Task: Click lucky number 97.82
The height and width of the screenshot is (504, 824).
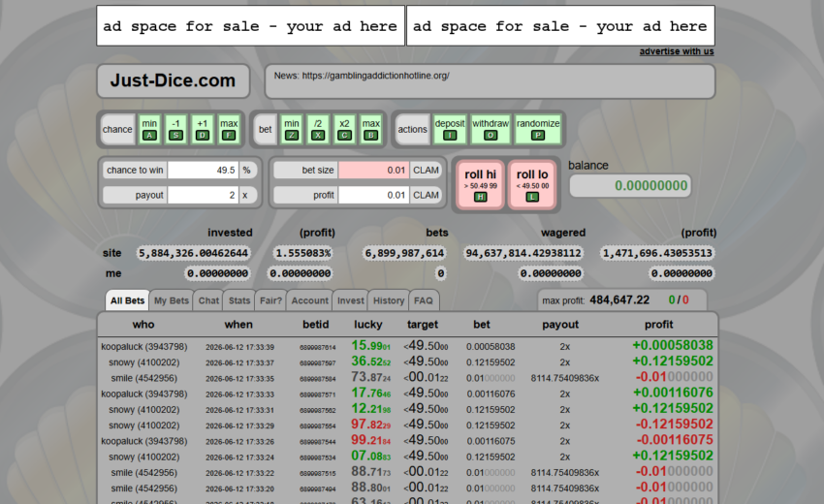Action: [x=371, y=425]
